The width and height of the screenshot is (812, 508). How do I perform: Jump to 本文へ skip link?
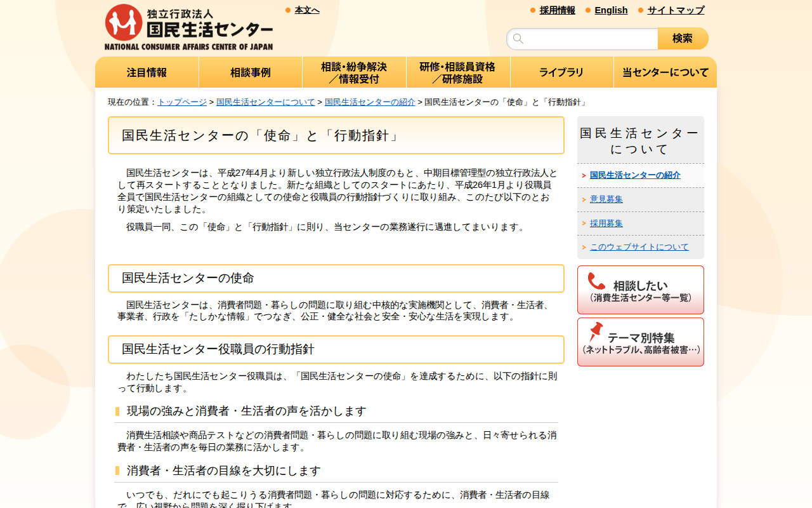tap(307, 10)
